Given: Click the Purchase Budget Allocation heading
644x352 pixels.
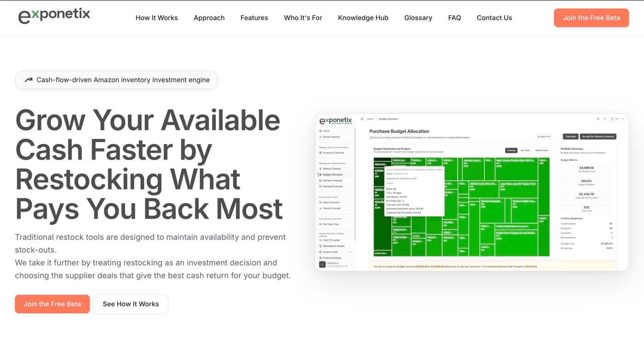Looking at the screenshot, I should coord(399,132).
